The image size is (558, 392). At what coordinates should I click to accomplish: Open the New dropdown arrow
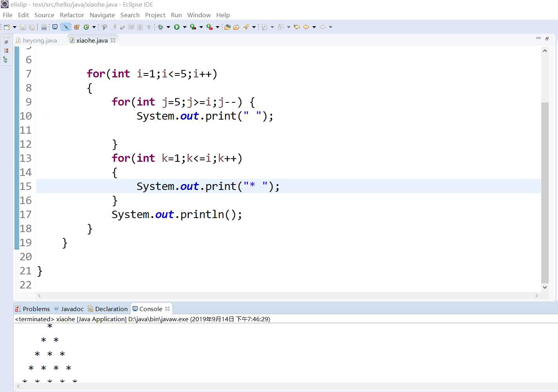pos(14,27)
